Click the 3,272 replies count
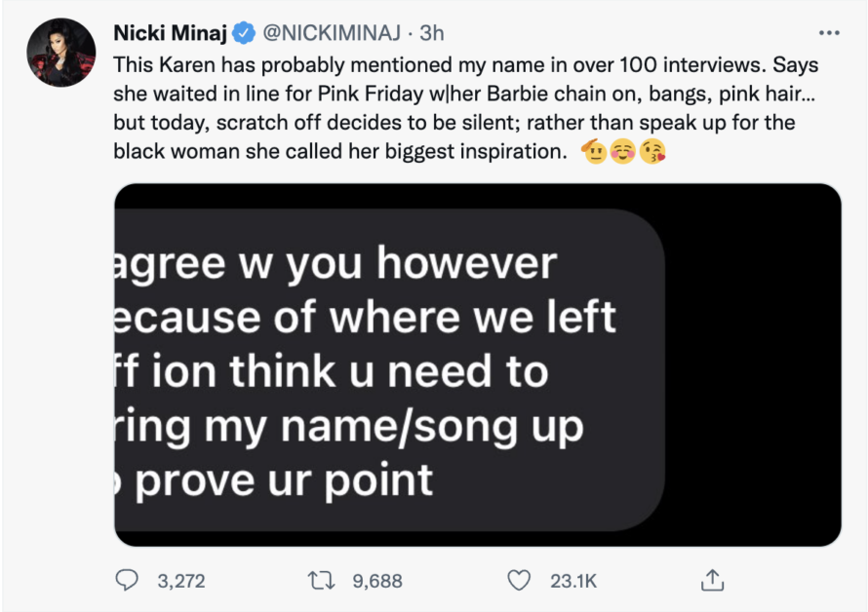Image resolution: width=868 pixels, height=612 pixels. point(181,581)
